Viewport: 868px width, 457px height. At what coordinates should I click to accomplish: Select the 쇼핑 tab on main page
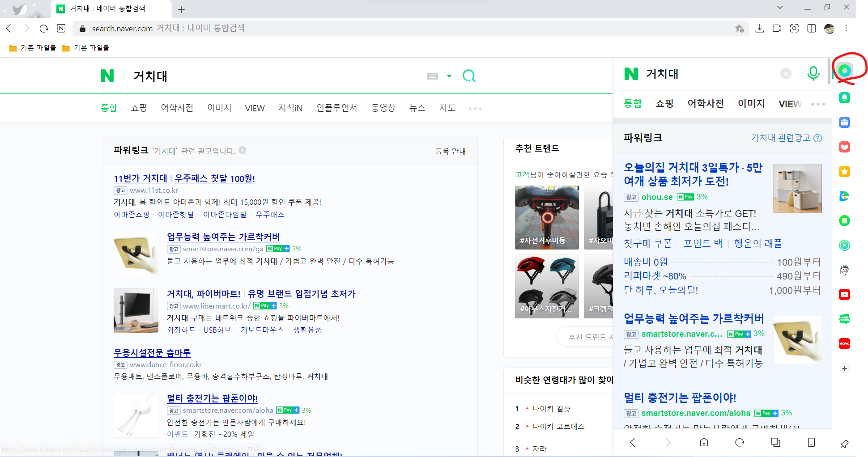[x=139, y=108]
